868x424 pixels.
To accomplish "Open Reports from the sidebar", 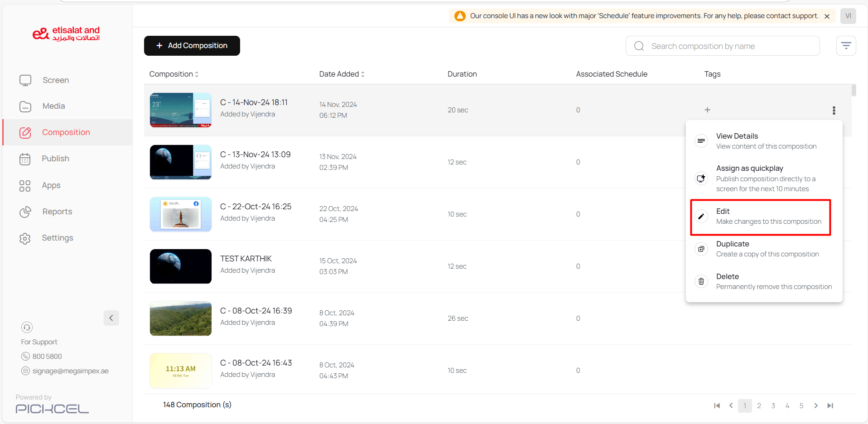I will click(x=57, y=212).
